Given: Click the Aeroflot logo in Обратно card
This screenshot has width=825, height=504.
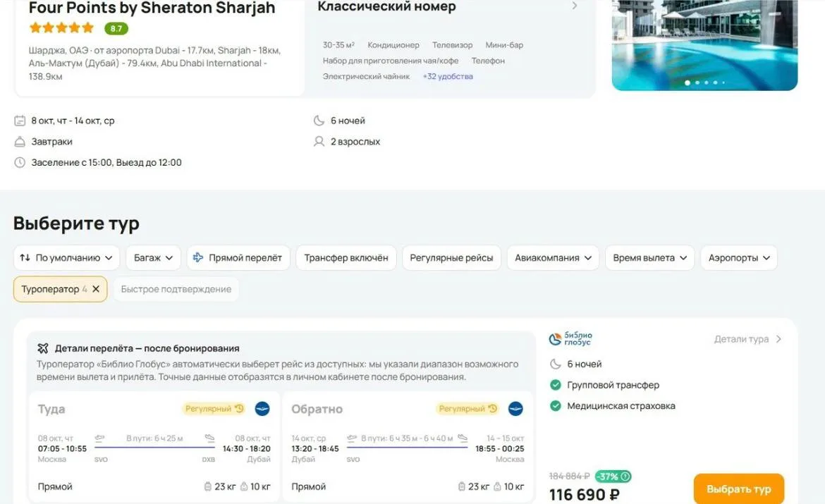Looking at the screenshot, I should 515,409.
